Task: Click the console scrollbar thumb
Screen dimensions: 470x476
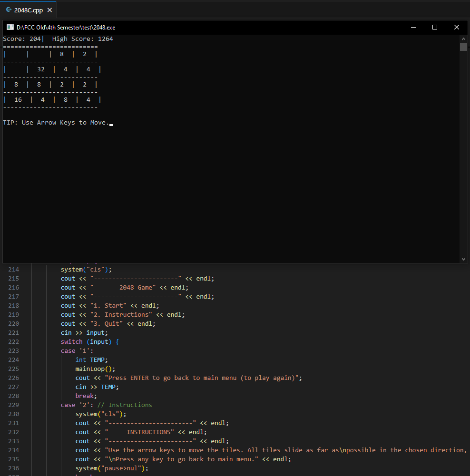Action: 463,47
